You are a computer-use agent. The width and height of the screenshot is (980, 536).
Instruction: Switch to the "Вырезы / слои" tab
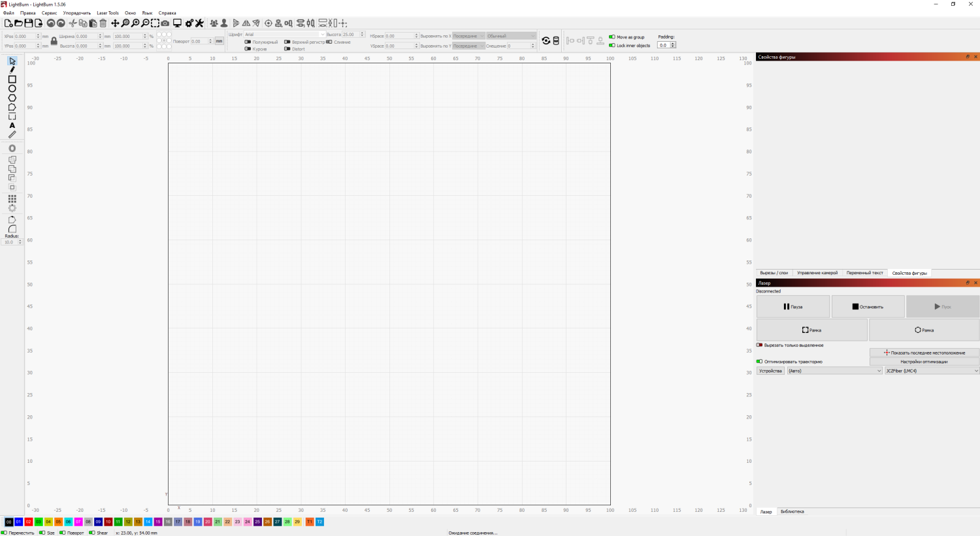(x=774, y=273)
